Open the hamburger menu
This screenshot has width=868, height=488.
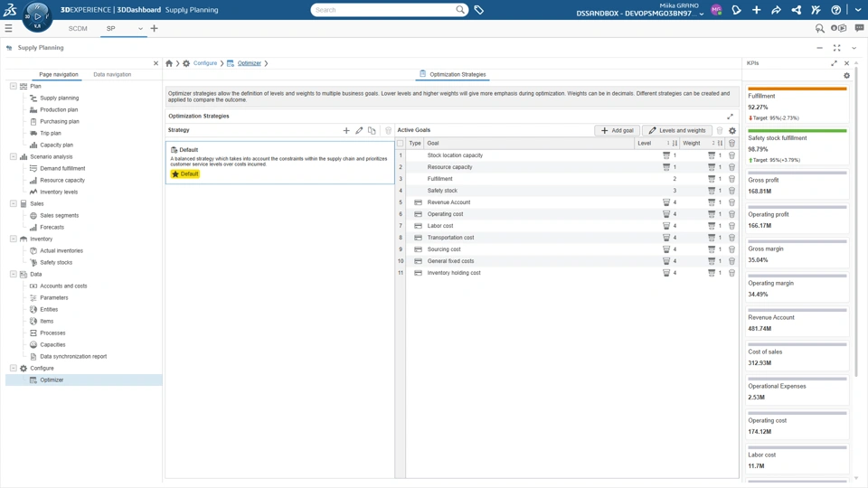pyautogui.click(x=8, y=28)
